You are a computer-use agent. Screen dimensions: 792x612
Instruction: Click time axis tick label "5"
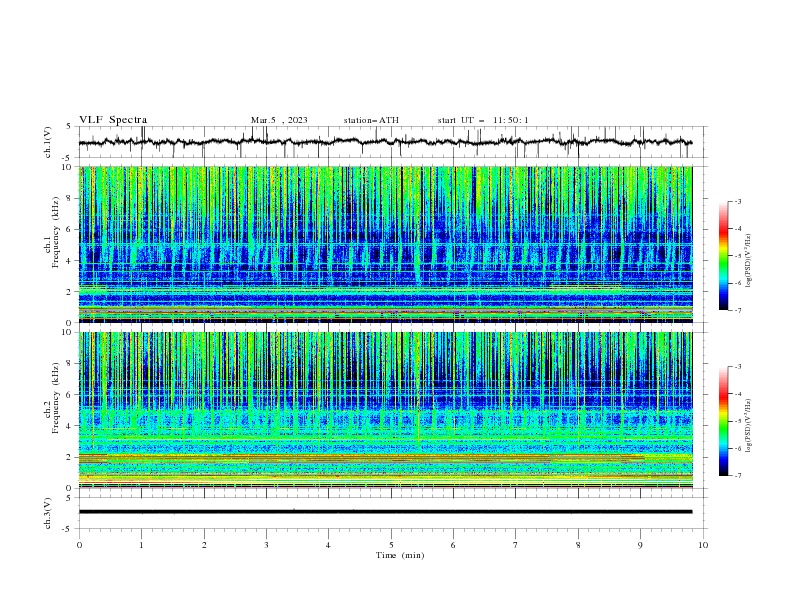click(391, 545)
